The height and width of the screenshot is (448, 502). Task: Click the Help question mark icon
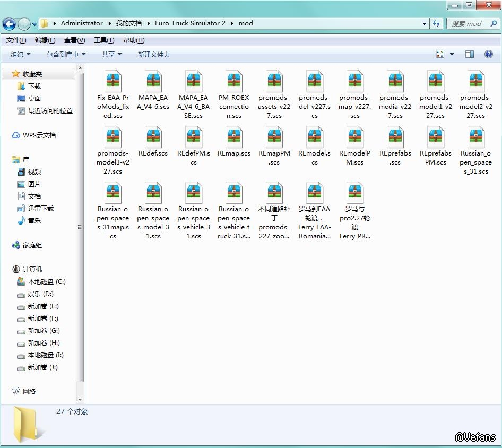pyautogui.click(x=488, y=54)
